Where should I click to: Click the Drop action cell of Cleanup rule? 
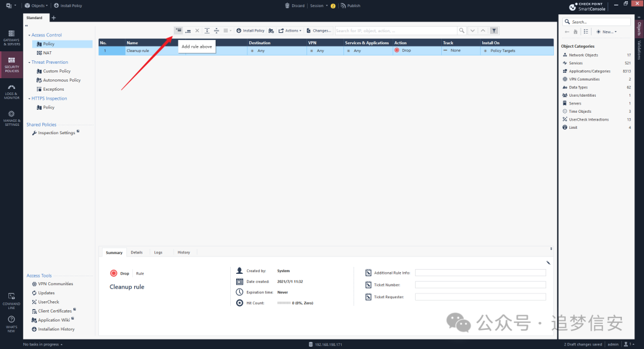pos(416,51)
